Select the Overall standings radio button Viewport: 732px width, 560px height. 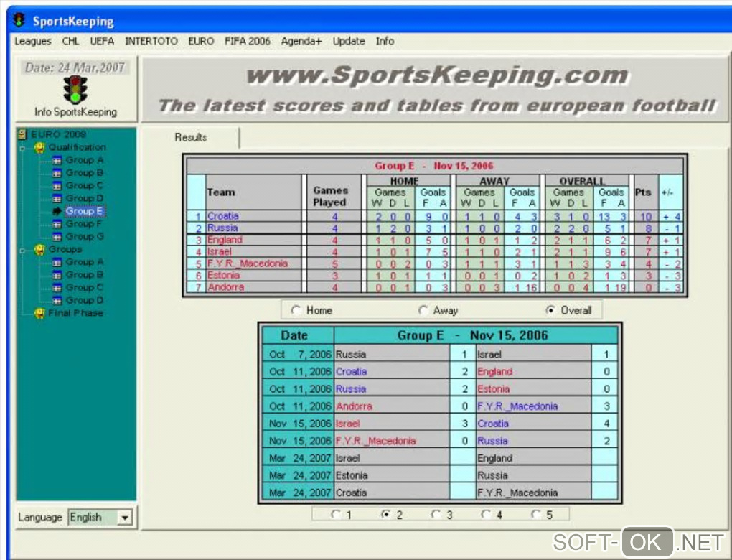(550, 310)
